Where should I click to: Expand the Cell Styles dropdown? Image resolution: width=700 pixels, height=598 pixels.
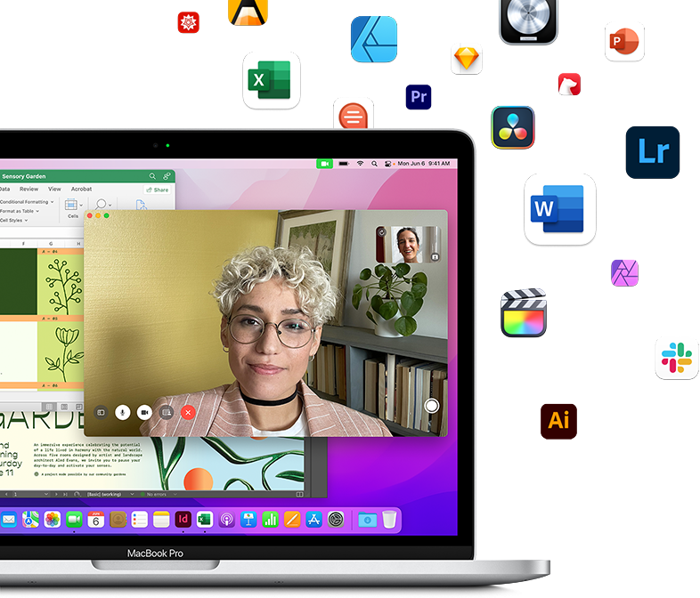pos(14,220)
